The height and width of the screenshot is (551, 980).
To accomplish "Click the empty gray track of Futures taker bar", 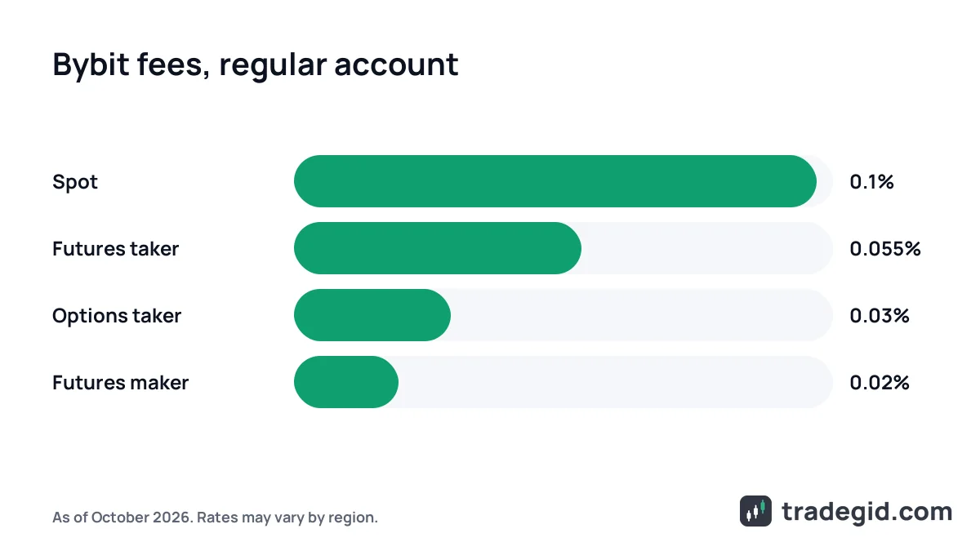I will 707,248.
